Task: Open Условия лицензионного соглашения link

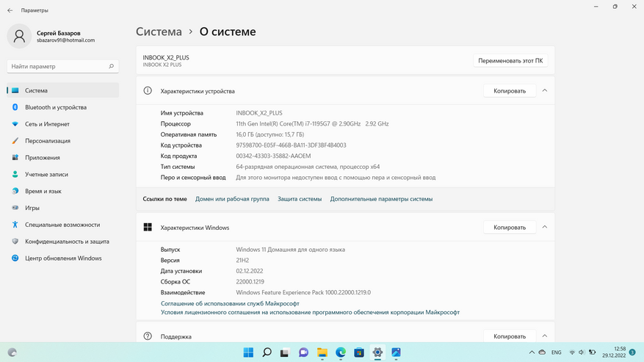Action: [x=310, y=312]
